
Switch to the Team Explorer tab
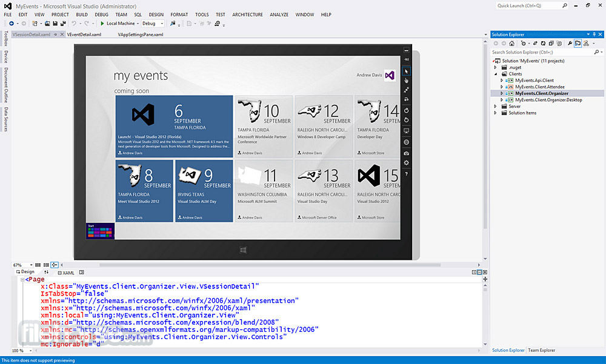pos(541,351)
